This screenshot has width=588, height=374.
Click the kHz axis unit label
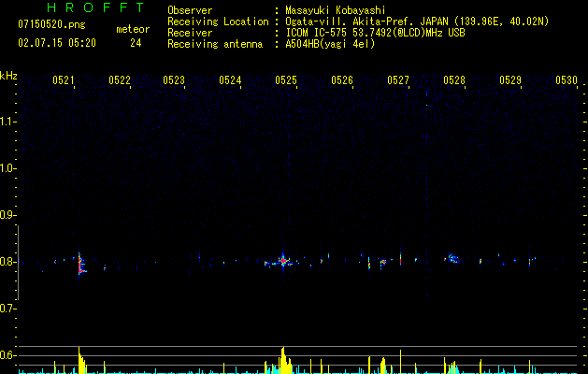tap(8, 76)
